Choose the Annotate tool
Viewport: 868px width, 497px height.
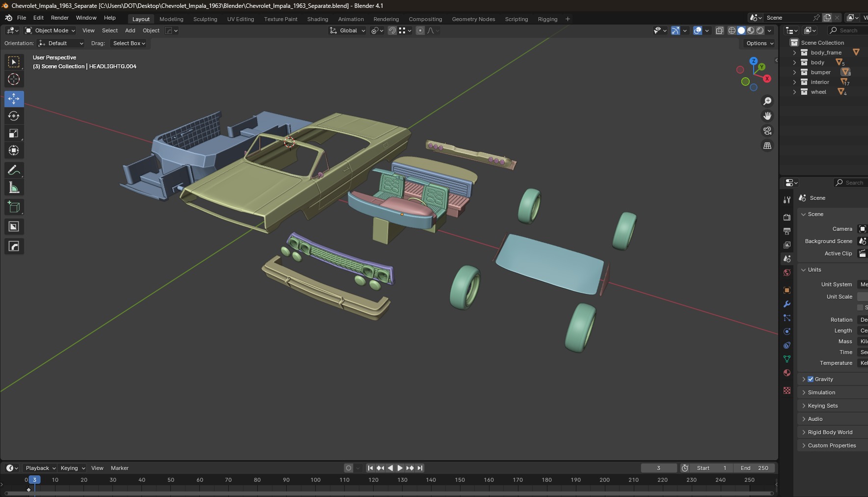pos(14,170)
